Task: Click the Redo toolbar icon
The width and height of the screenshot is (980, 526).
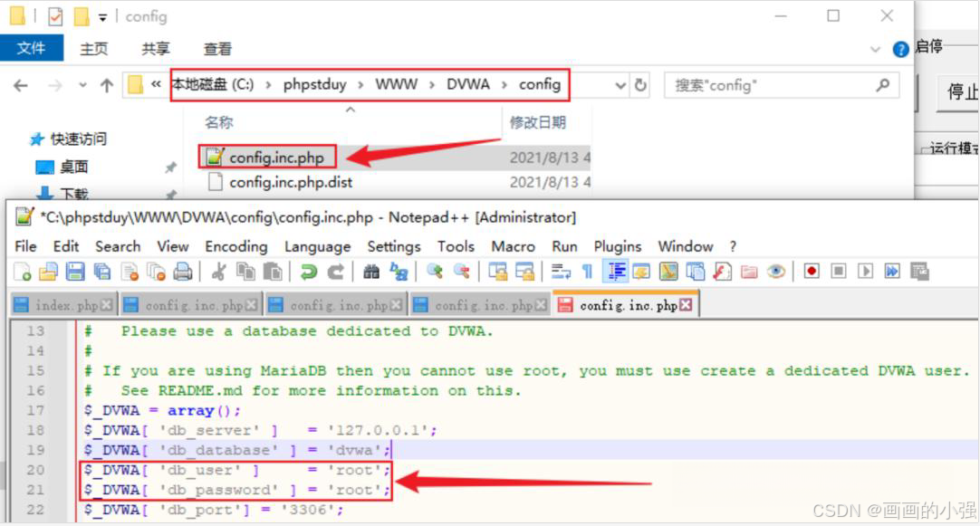Action: click(x=336, y=272)
